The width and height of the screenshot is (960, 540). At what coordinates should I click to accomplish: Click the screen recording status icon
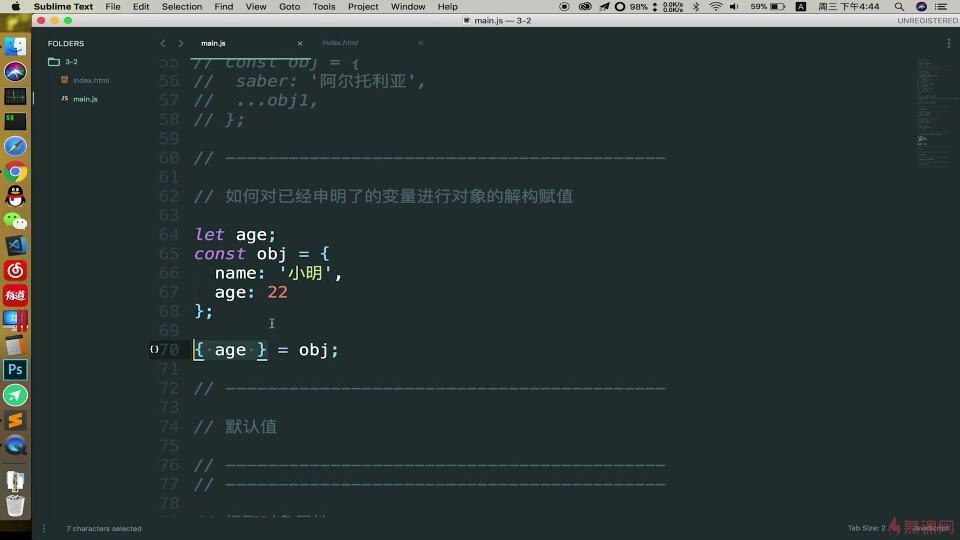(x=564, y=7)
